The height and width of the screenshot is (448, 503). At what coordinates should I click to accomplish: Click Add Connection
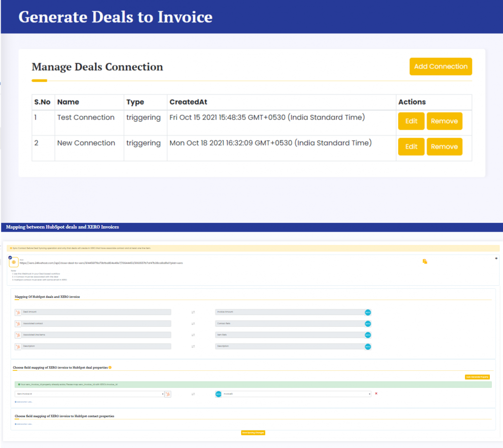tap(440, 66)
